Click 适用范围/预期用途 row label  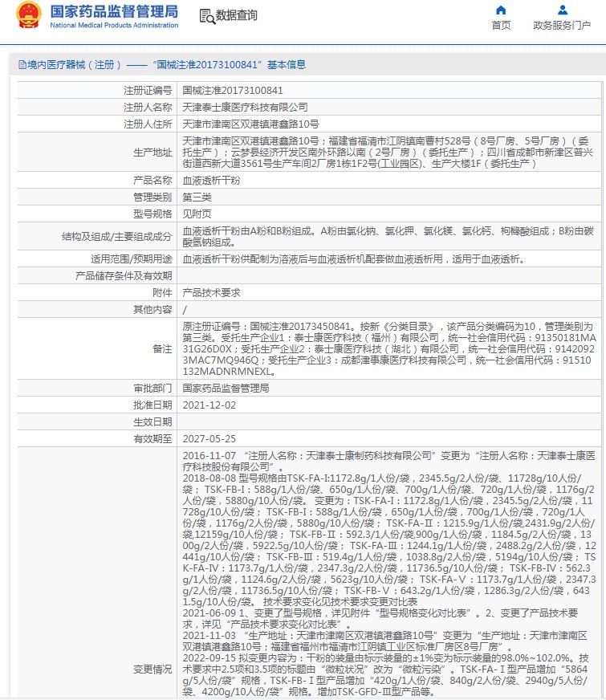pyautogui.click(x=131, y=260)
